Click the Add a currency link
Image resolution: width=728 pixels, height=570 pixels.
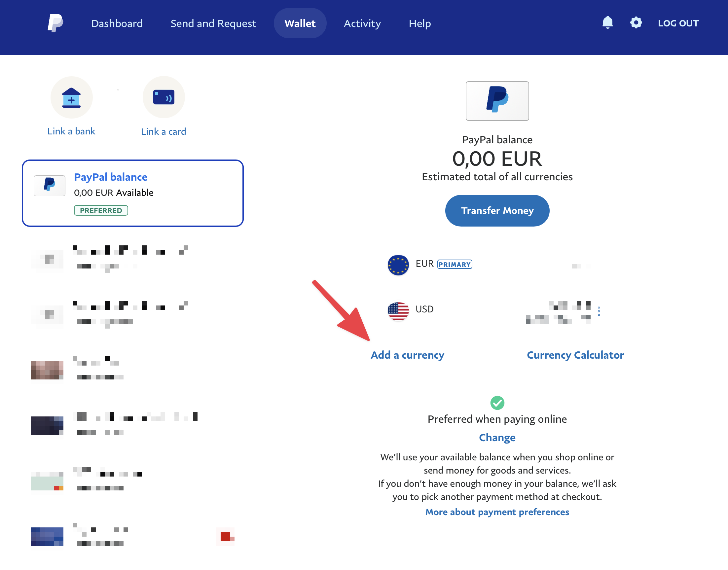pyautogui.click(x=408, y=355)
